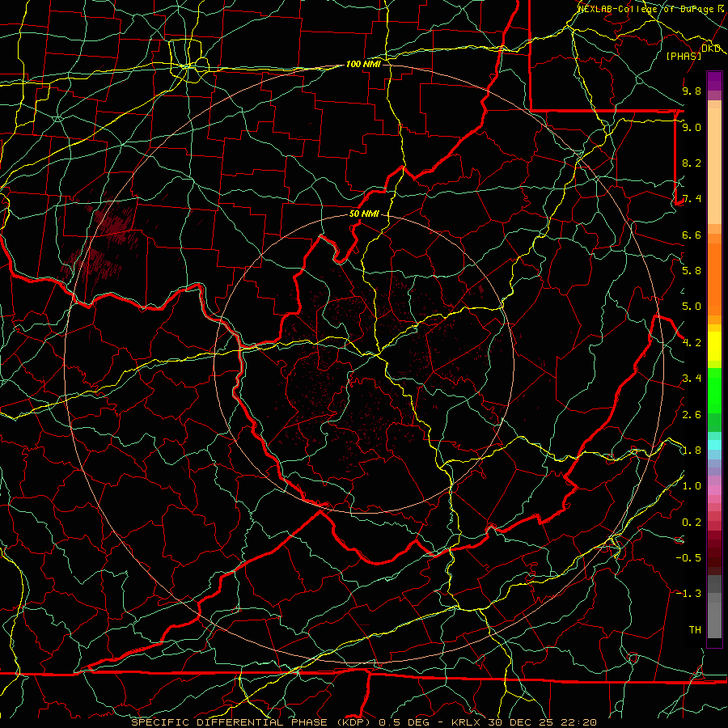728x728 pixels.
Task: Click the 100 NMI range ring label
Action: tap(363, 64)
